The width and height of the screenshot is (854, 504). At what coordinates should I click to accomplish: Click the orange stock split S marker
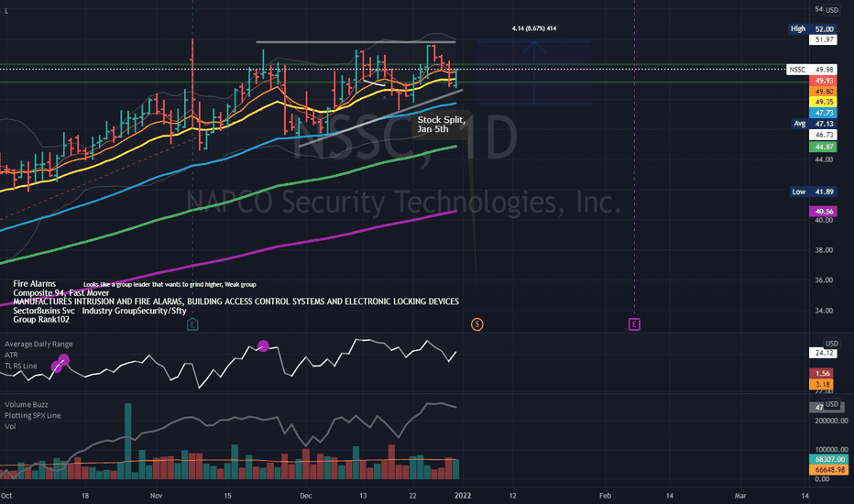pos(476,324)
